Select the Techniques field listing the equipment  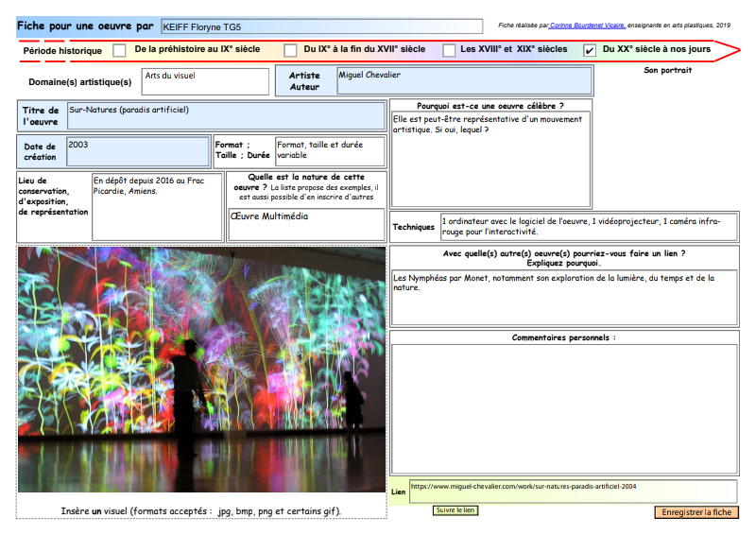pyautogui.click(x=588, y=227)
